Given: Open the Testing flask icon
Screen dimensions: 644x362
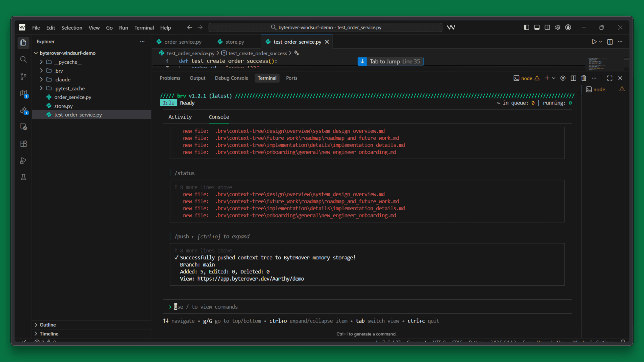Looking at the screenshot, I should (23, 177).
